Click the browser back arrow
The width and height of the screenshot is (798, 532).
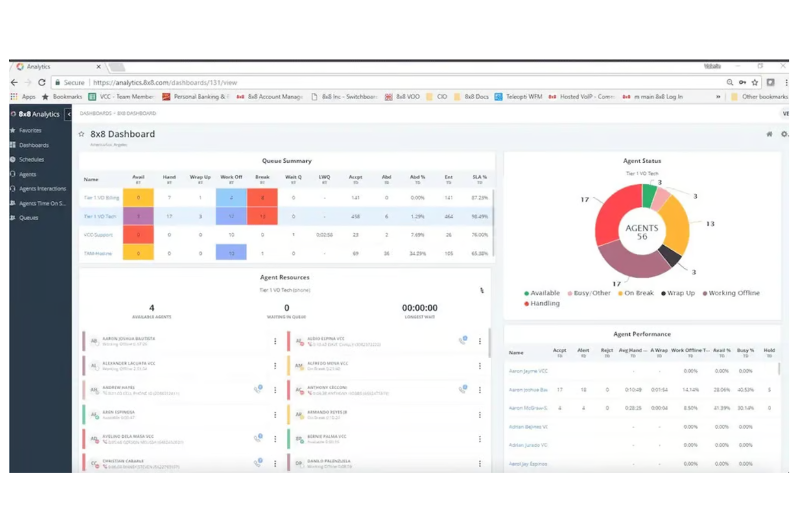[15, 82]
